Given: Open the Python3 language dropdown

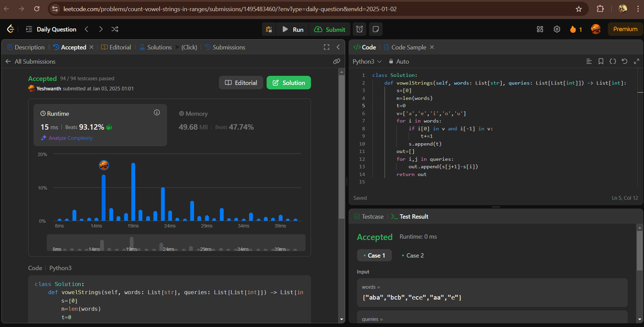Looking at the screenshot, I should coord(367,62).
